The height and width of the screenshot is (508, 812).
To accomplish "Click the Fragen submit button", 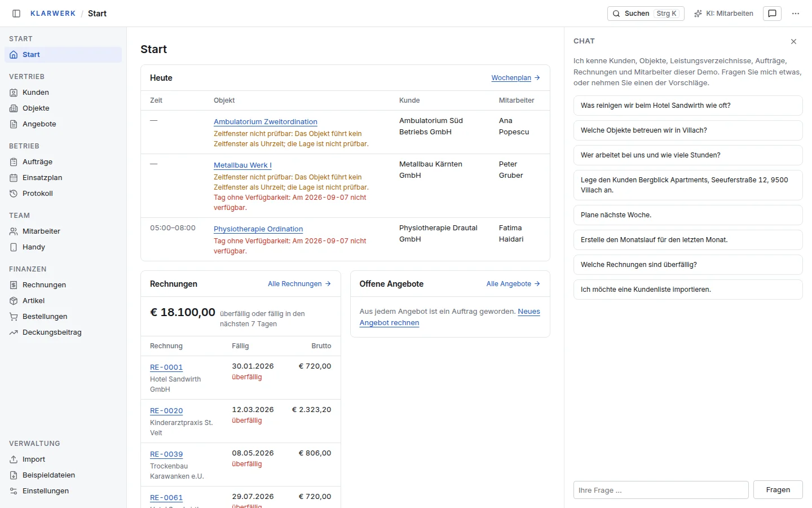I will (778, 490).
